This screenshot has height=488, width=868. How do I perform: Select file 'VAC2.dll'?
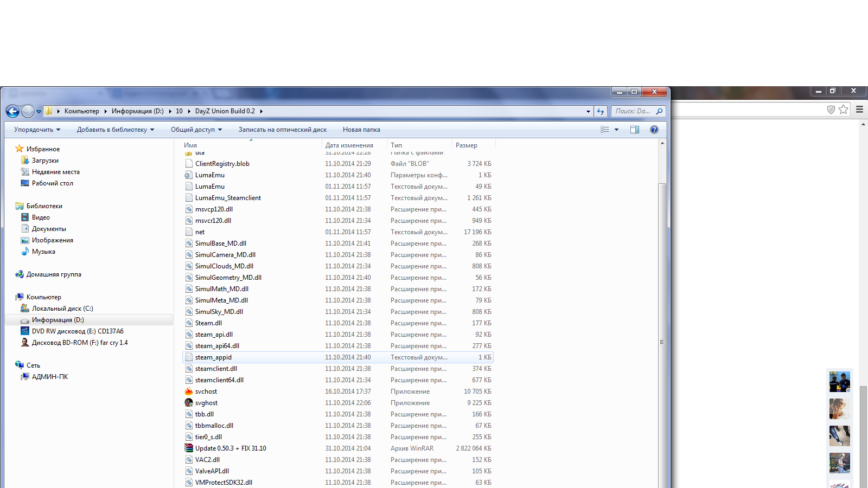tap(207, 460)
